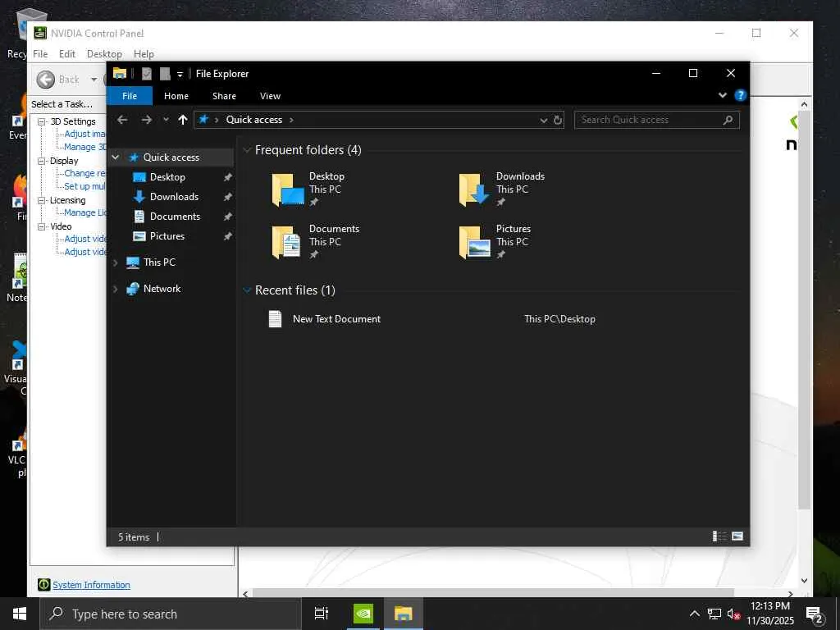Image resolution: width=840 pixels, height=630 pixels.
Task: Switch to the Home ribbon tab
Action: tap(176, 96)
